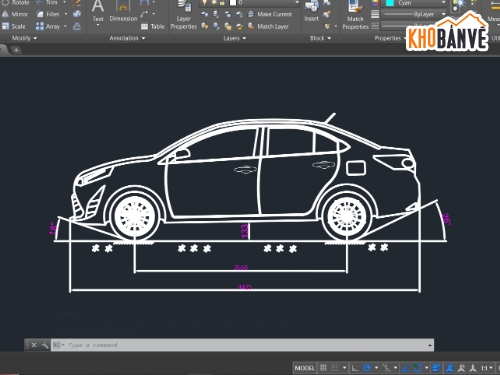Toggle snap mode in status bar
The height and width of the screenshot is (375, 500).
pos(334,368)
